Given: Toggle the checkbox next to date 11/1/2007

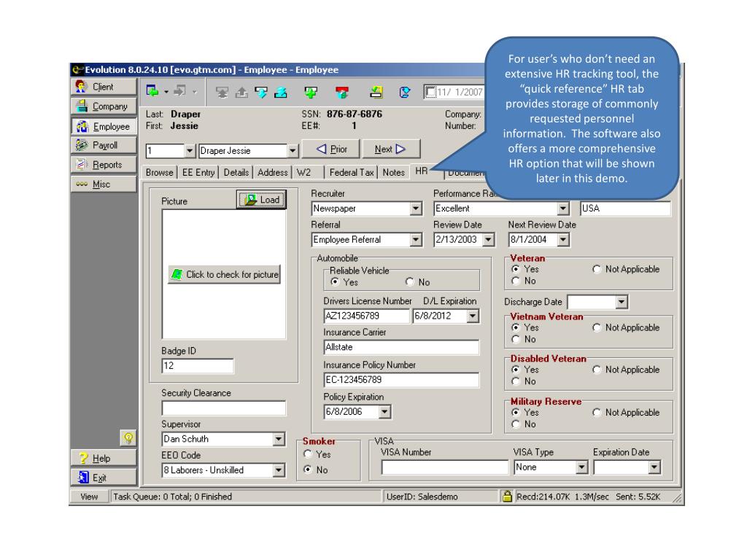Looking at the screenshot, I should pyautogui.click(x=430, y=92).
